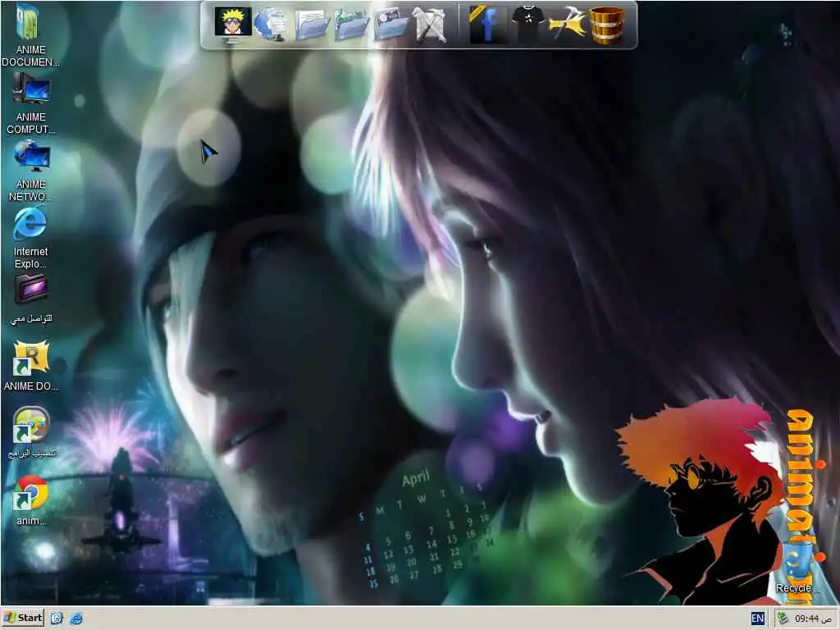The height and width of the screenshot is (630, 840).
Task: Open the yellow star hammer dock icon
Action: click(567, 25)
